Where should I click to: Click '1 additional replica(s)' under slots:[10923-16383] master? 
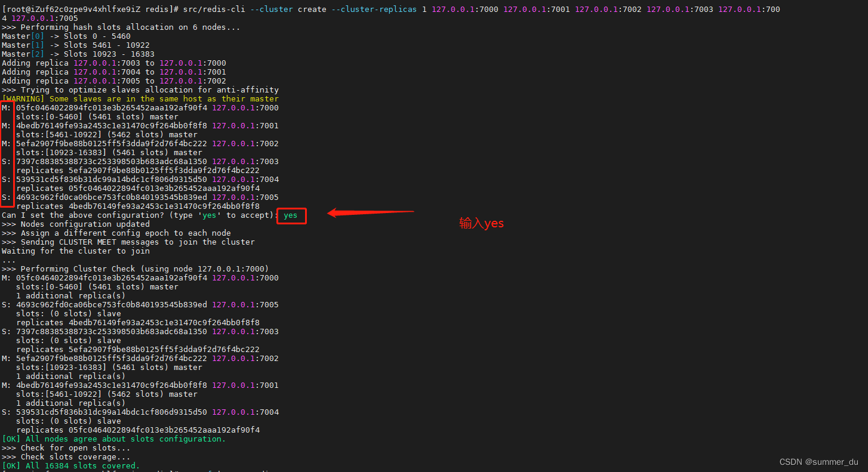tap(71, 377)
